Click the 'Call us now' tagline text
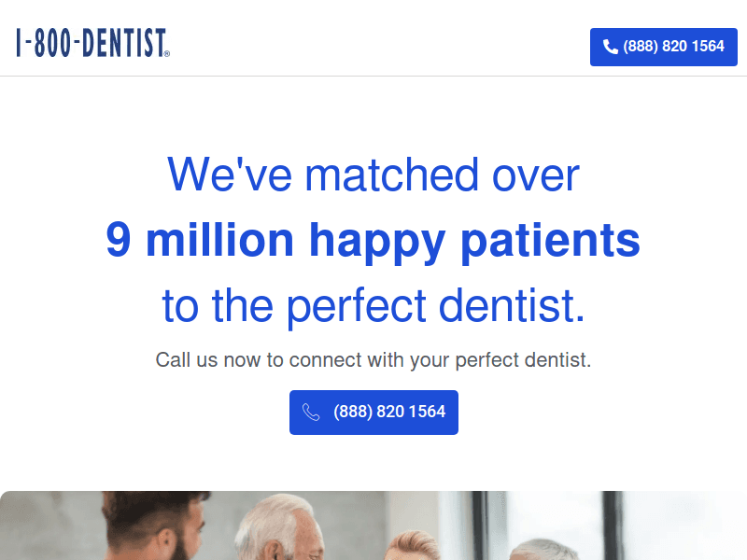 click(x=373, y=359)
